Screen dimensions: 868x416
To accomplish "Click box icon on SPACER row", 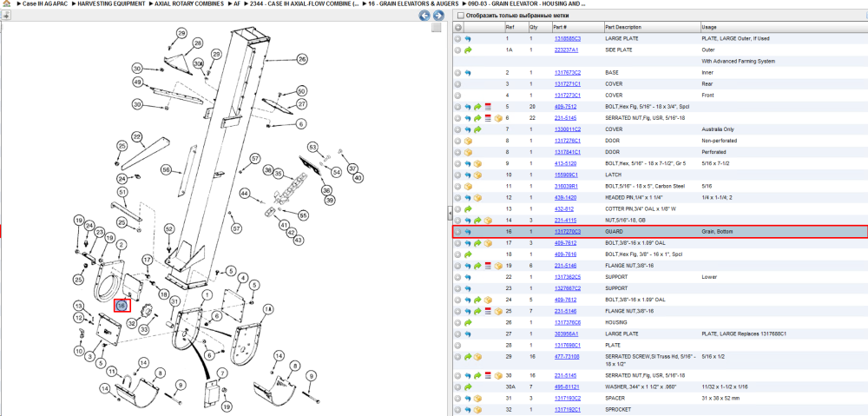I will click(477, 398).
